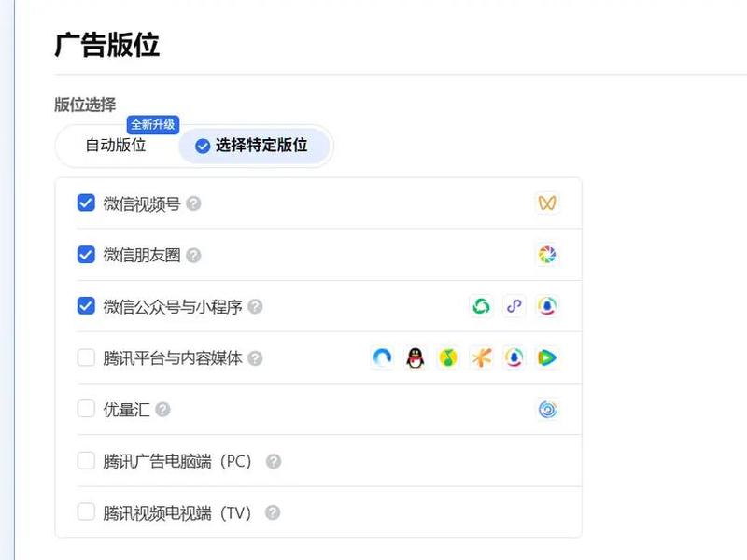Click the QQ Music yellow note icon
This screenshot has height=560, width=747.
448,357
